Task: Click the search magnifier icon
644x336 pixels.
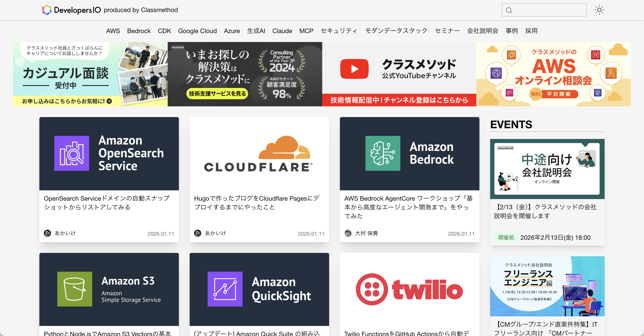Action: click(509, 10)
